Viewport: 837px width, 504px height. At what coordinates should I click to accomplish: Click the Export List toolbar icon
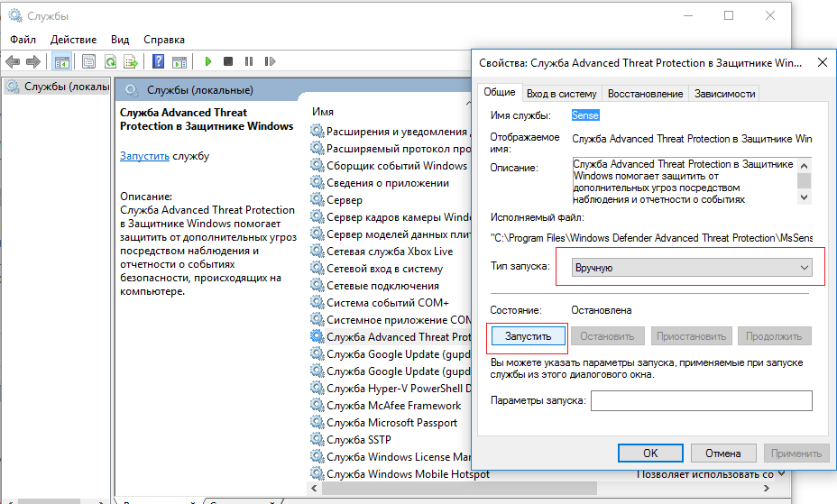coord(131,61)
